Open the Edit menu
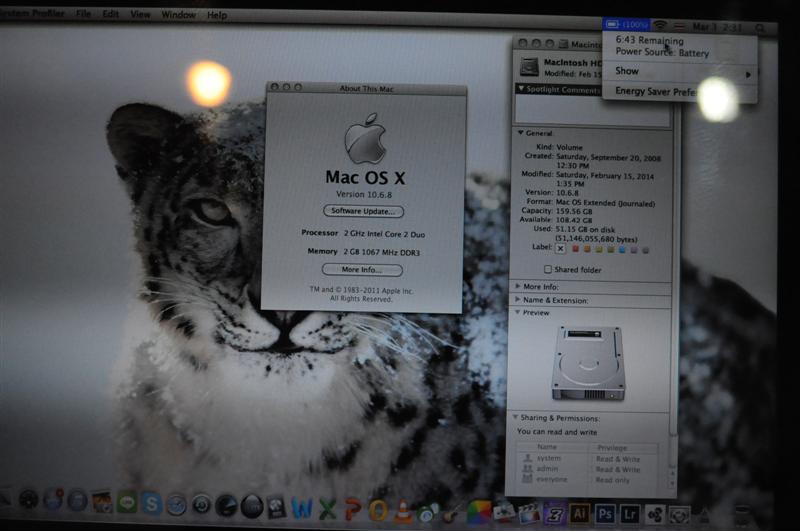 pos(110,14)
